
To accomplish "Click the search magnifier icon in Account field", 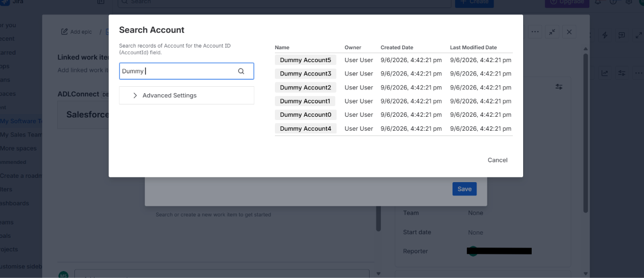I will point(241,71).
